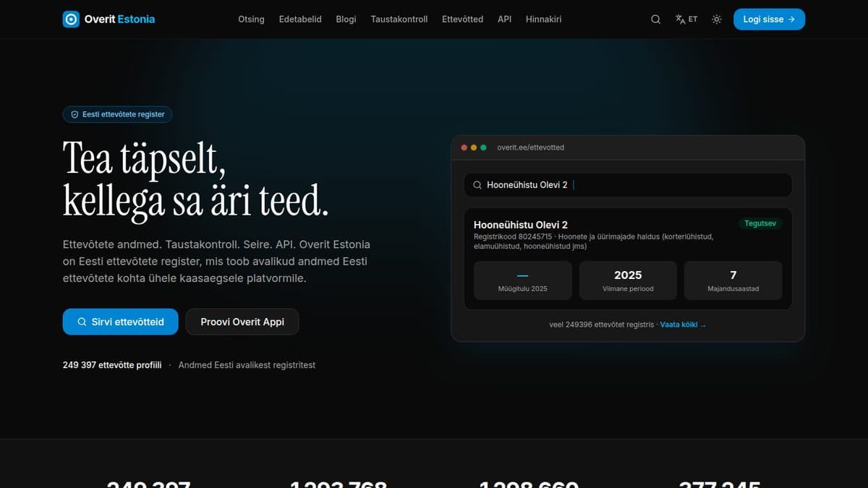Click the Andmed Eesti avalikest registritest text
This screenshot has width=868, height=488.
pyautogui.click(x=247, y=365)
